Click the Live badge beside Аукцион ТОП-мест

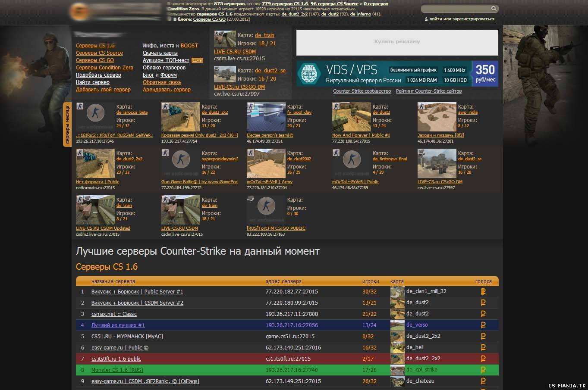[x=197, y=60]
